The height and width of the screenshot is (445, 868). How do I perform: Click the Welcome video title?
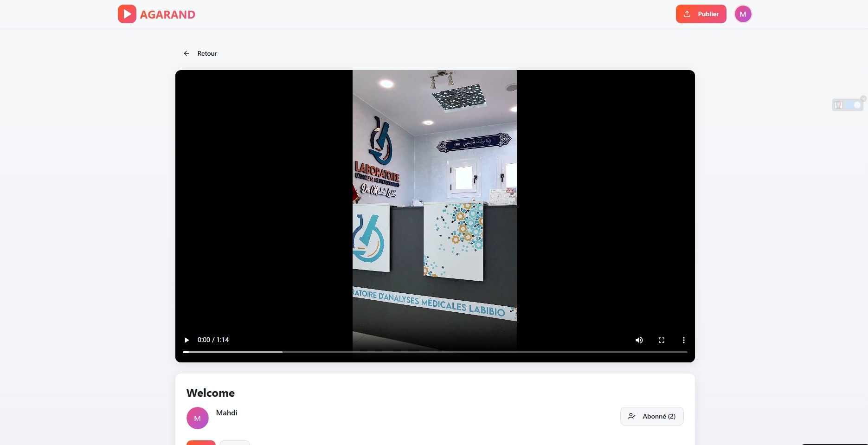click(x=211, y=393)
